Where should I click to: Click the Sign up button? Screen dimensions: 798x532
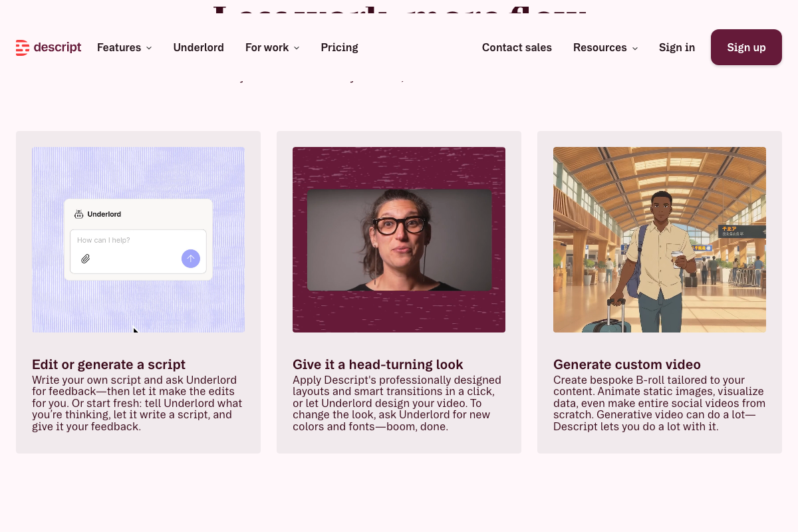[x=746, y=47]
